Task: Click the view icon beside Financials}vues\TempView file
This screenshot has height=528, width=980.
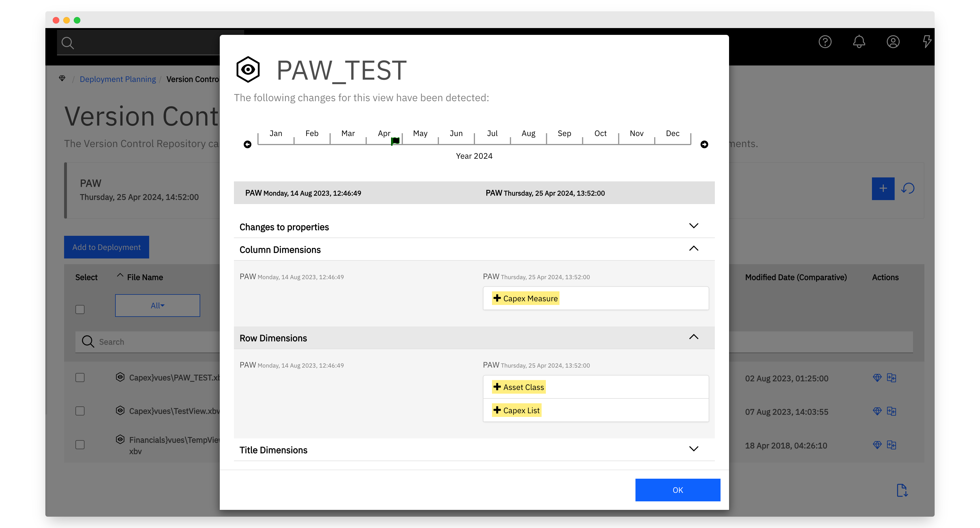Action: tap(120, 439)
